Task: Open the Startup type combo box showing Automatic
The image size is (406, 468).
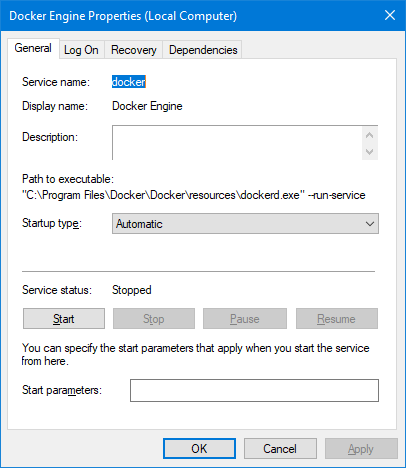Action: (x=245, y=224)
